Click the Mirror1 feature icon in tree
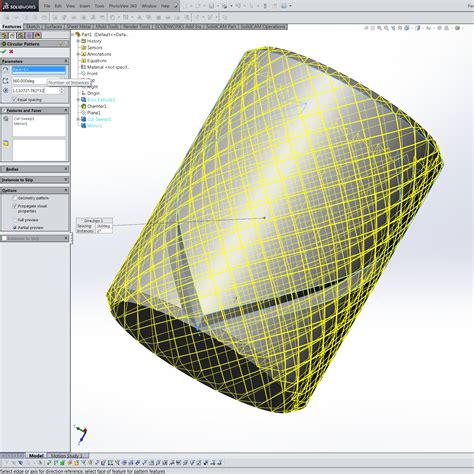 pos(84,126)
